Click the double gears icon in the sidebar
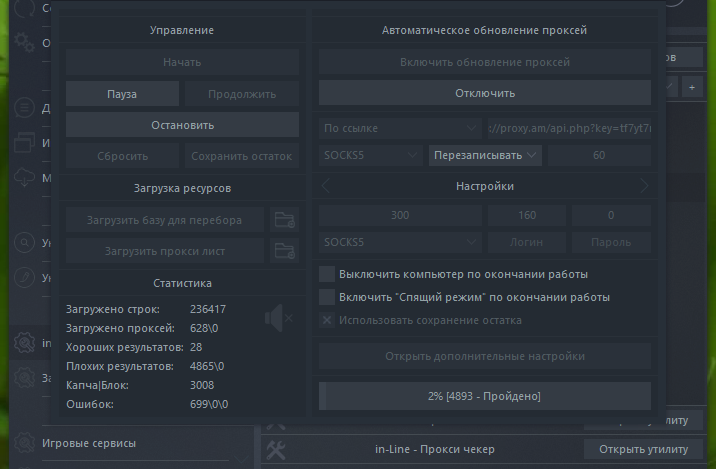This screenshot has width=716, height=469. pos(24,42)
